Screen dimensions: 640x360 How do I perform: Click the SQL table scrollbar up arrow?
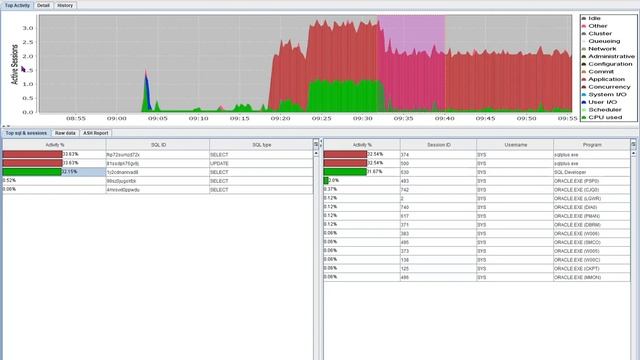tap(316, 153)
